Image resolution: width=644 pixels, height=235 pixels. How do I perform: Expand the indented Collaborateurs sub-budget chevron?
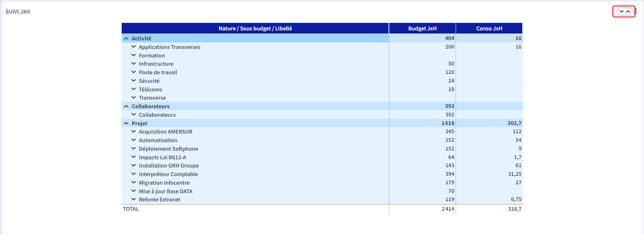pyautogui.click(x=133, y=115)
